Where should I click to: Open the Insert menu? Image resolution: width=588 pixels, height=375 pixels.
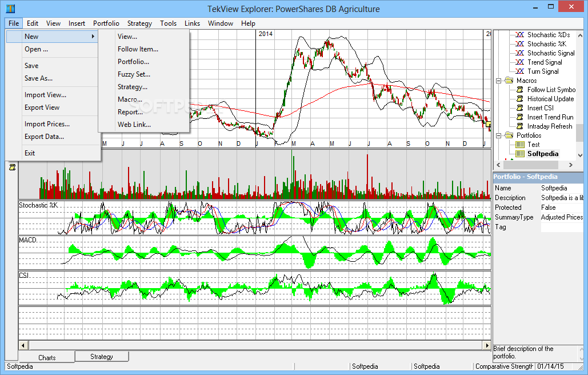77,23
